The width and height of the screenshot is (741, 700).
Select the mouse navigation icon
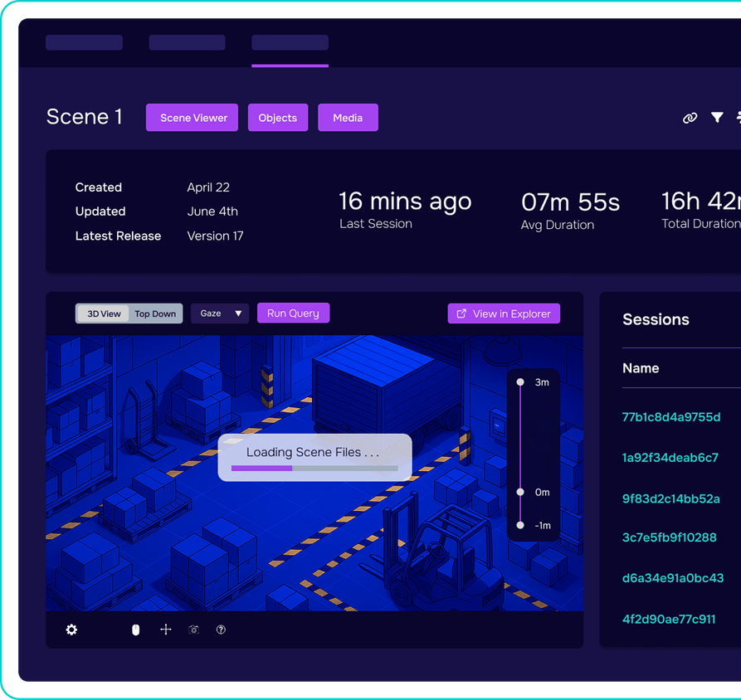(x=135, y=630)
